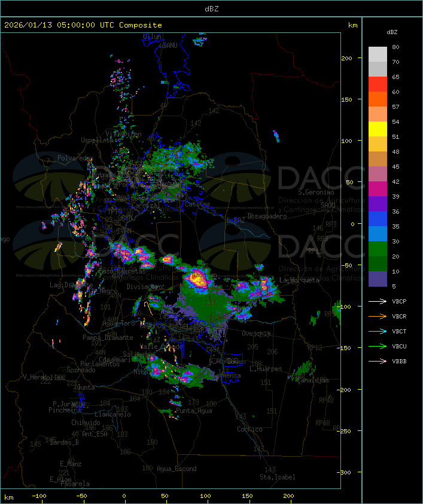Pick the green 20-30 dBZ swatch
The image size is (423, 504).
(378, 249)
